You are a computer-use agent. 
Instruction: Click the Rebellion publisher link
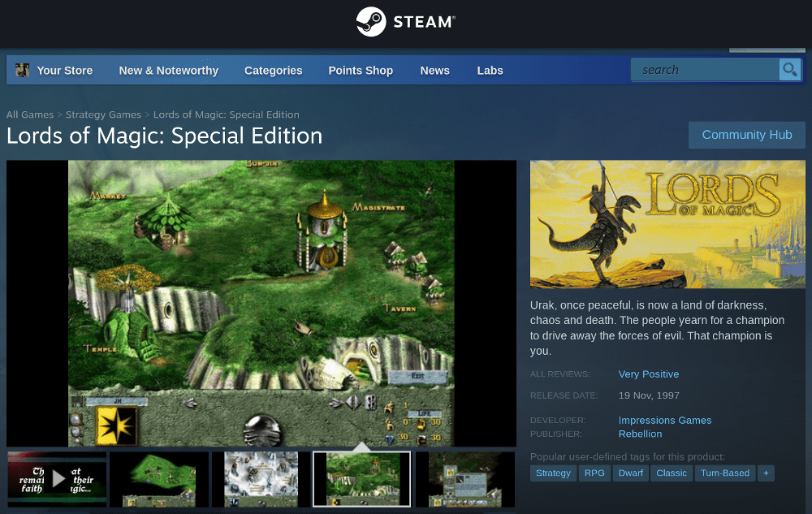coord(640,434)
